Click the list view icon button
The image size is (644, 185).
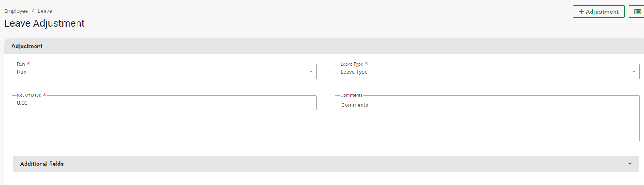click(637, 12)
